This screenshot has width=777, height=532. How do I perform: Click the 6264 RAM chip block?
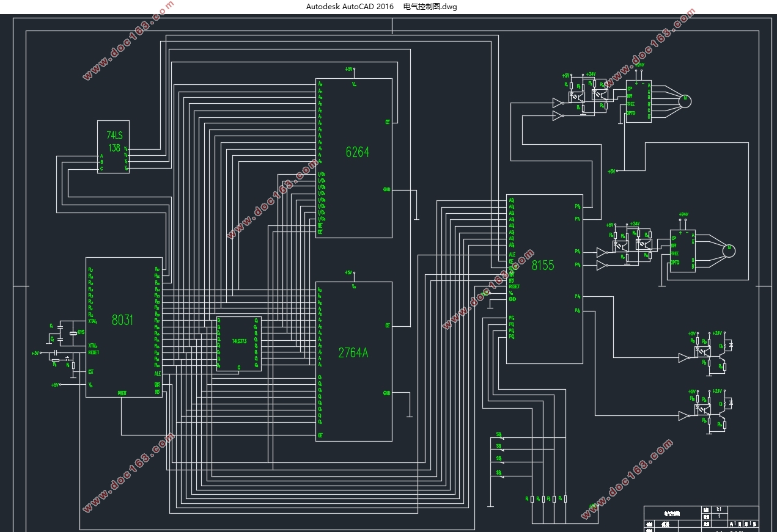pyautogui.click(x=353, y=158)
